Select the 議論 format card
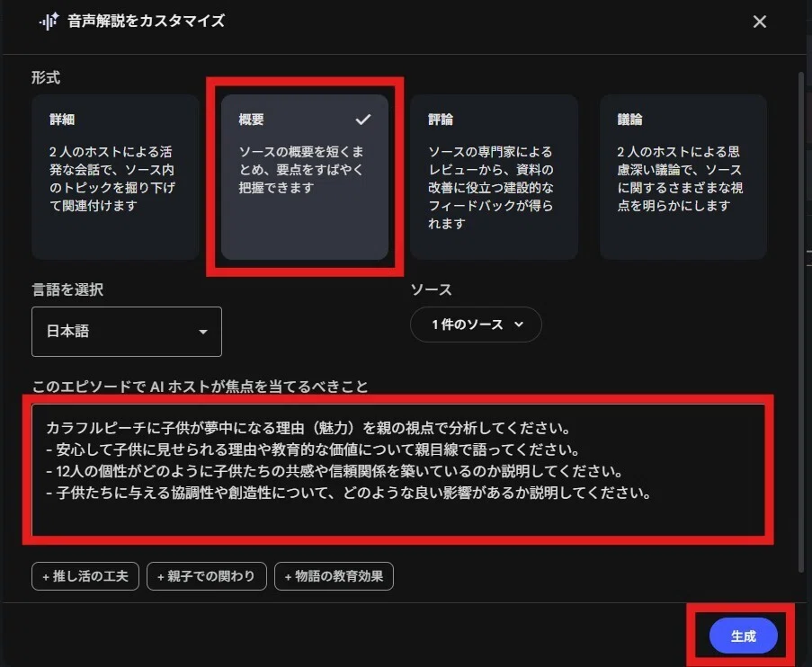Screen dimensions: 812x667 pos(683,176)
